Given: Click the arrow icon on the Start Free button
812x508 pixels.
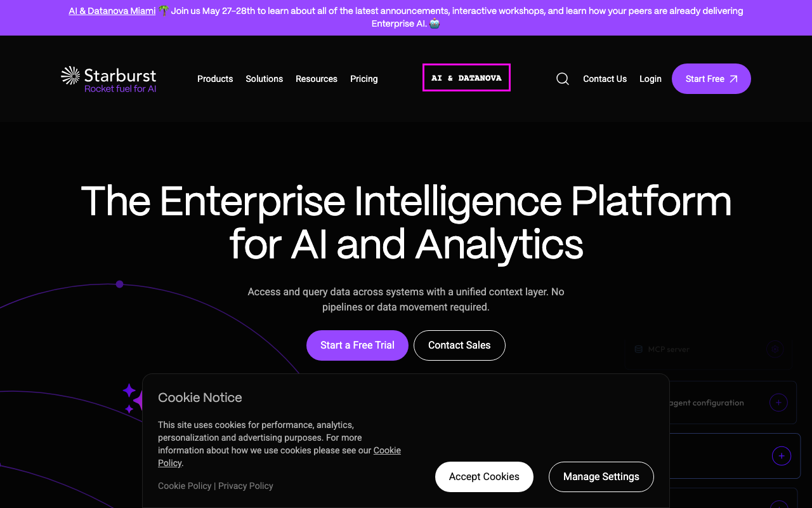Looking at the screenshot, I should click(x=733, y=79).
